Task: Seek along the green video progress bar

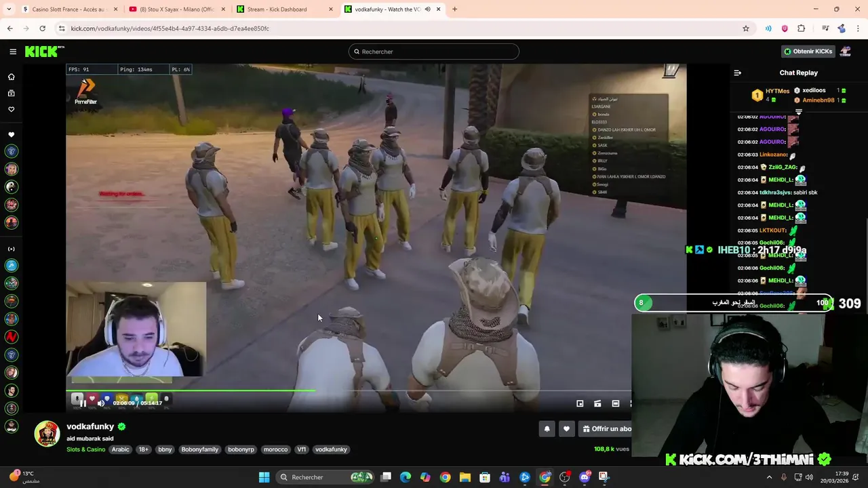Action: tap(349, 390)
